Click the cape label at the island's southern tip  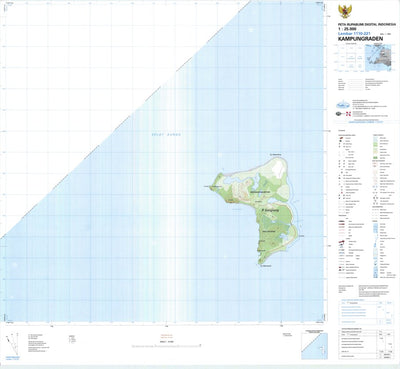point(266,266)
